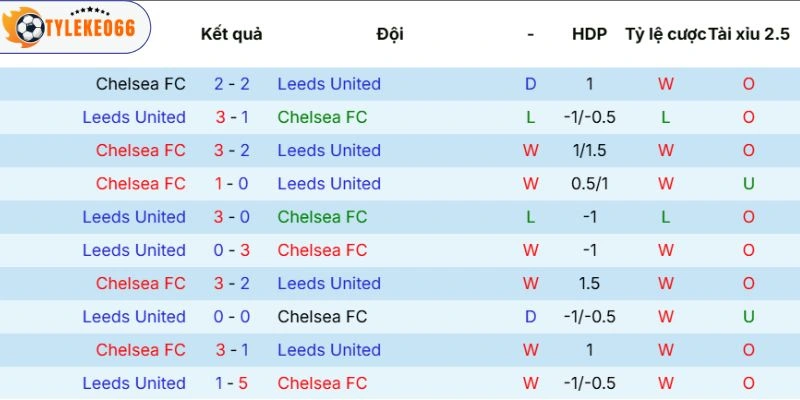
Task: Open Chelsea FC in the 0 - 3 row
Action: click(322, 250)
